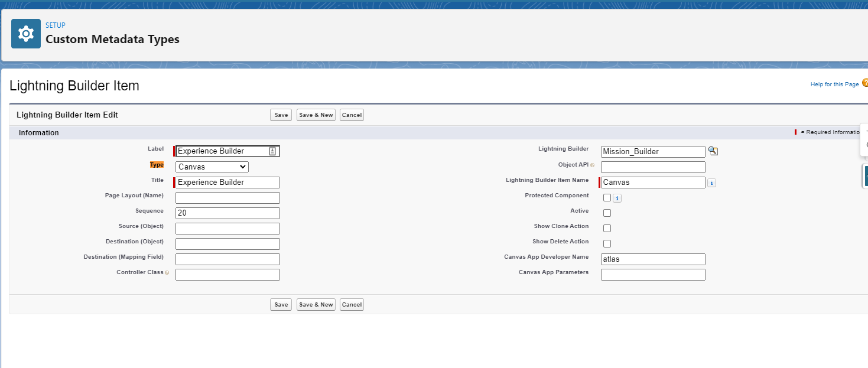868x368 pixels.
Task: Check the Active checkbox
Action: click(607, 213)
